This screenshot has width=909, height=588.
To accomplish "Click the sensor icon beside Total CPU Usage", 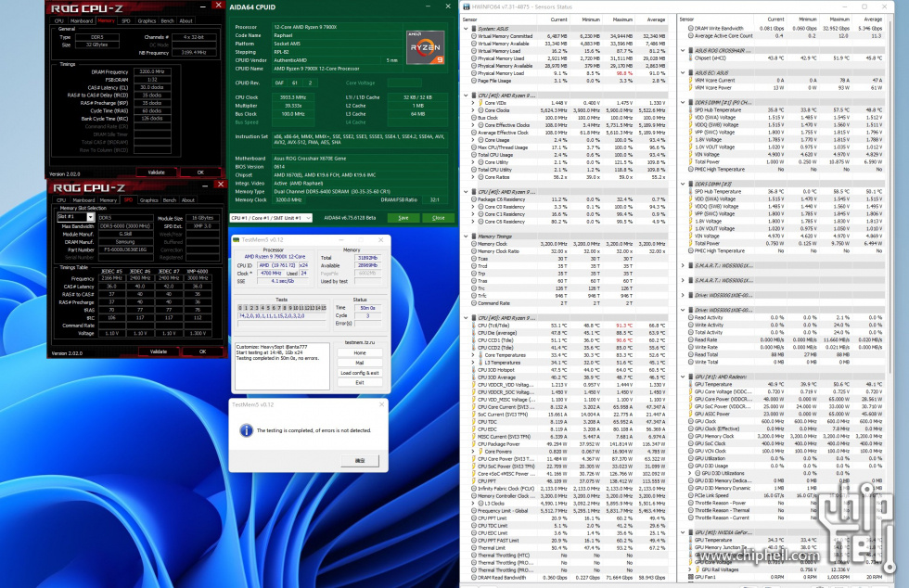I will 474,155.
